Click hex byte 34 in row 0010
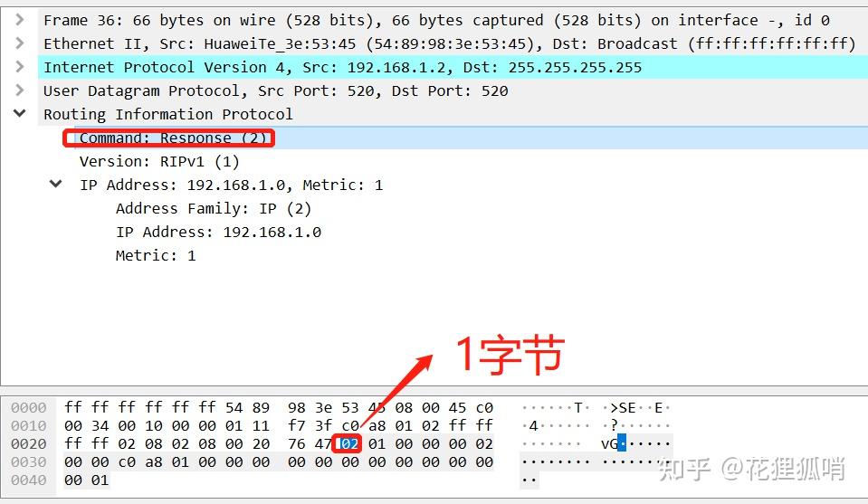 click(x=100, y=426)
